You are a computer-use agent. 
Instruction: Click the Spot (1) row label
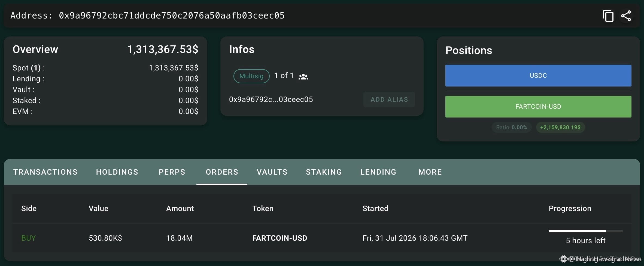point(29,68)
